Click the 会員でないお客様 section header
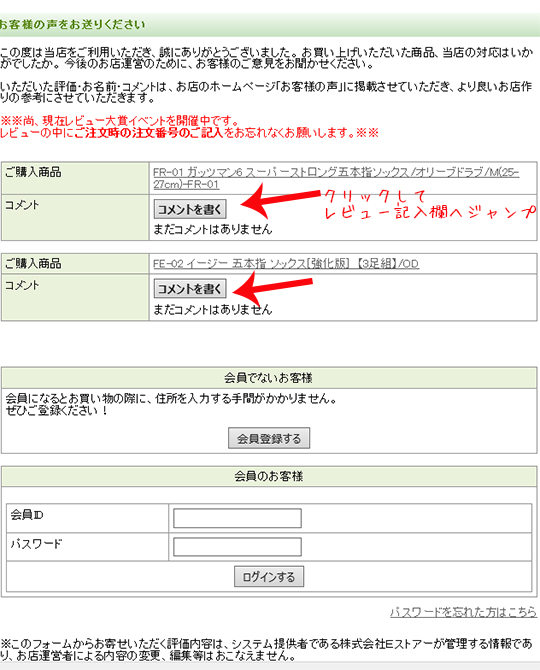540x670 pixels. pos(269,378)
